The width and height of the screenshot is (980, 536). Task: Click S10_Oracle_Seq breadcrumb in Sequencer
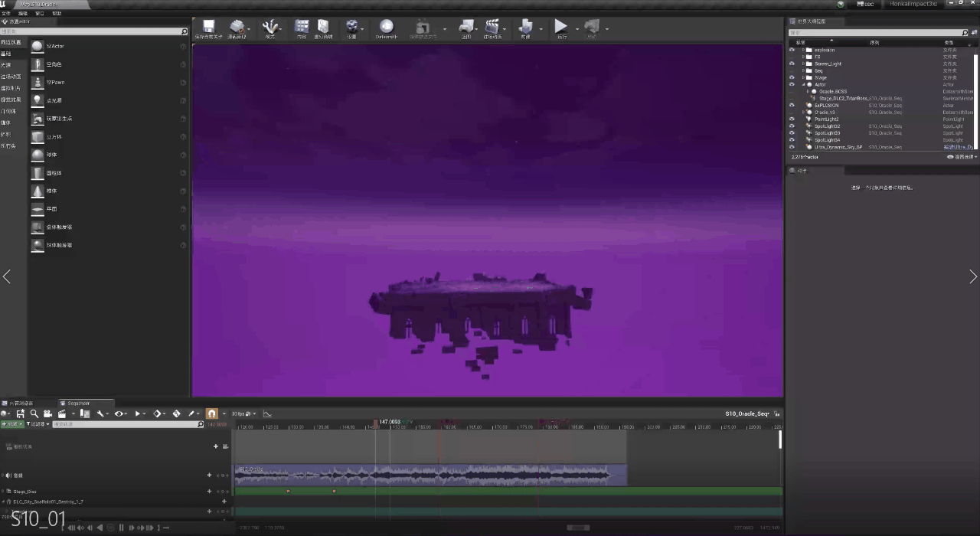click(x=746, y=413)
